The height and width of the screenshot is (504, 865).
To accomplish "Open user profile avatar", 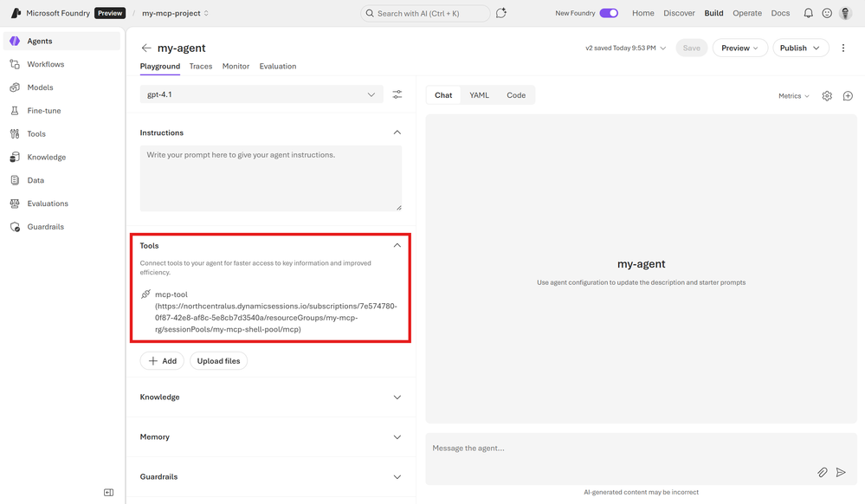I will 846,13.
